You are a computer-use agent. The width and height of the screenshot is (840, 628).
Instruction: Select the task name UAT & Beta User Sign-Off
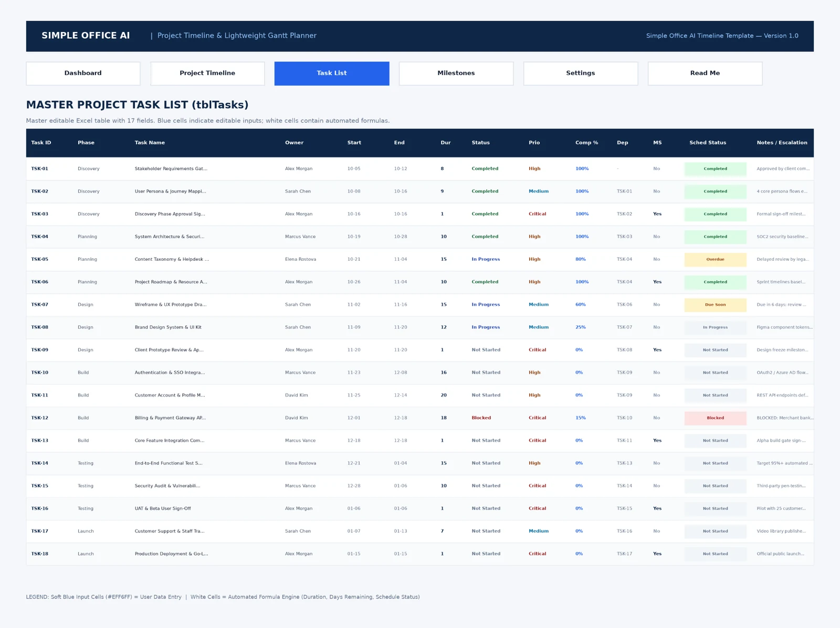coord(163,509)
